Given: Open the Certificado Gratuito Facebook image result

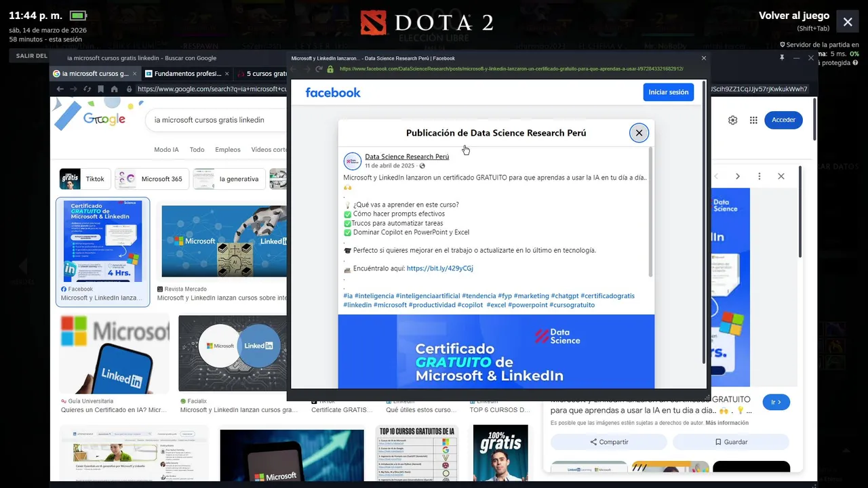Looking at the screenshot, I should point(102,241).
